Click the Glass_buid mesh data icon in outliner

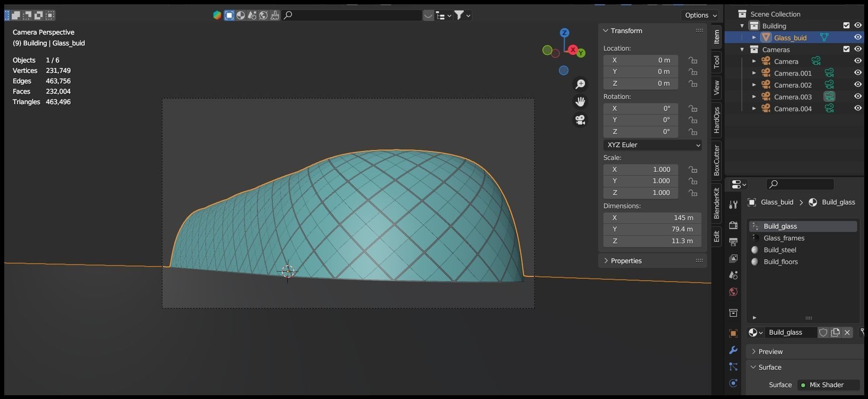click(824, 37)
